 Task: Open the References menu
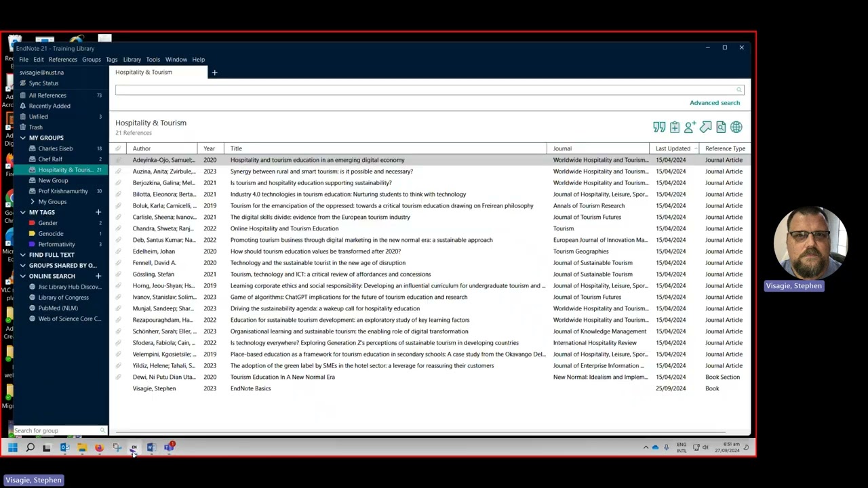point(63,60)
